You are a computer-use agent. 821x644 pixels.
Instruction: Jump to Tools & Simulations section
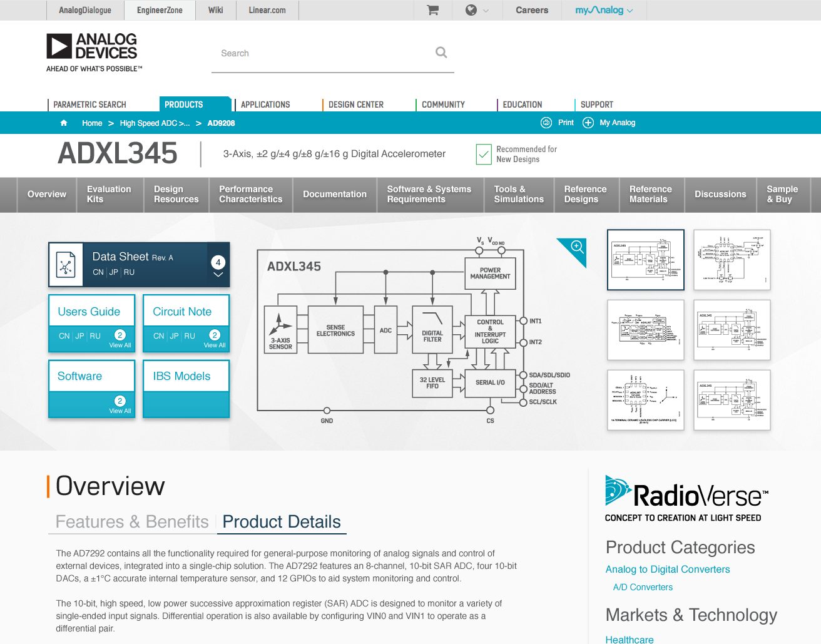[x=519, y=195]
